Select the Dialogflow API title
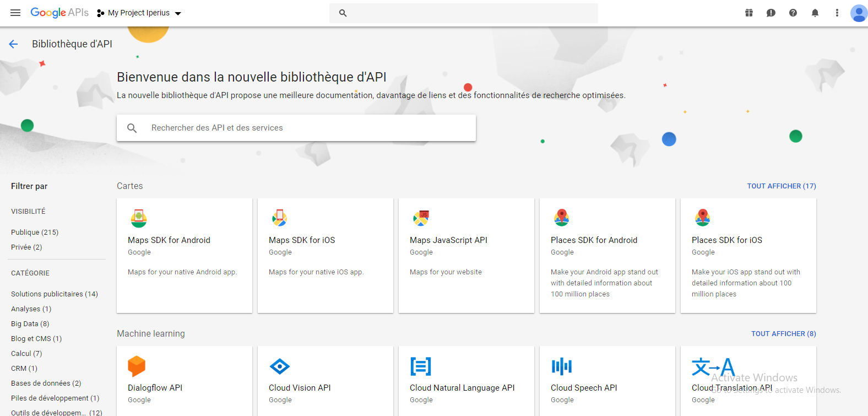Viewport: 868px width, 416px height. tap(155, 388)
